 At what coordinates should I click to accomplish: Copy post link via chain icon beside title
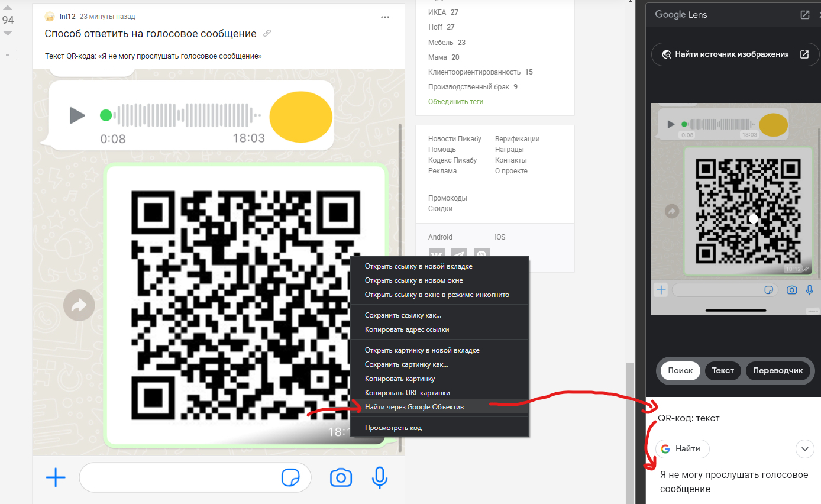tap(267, 34)
